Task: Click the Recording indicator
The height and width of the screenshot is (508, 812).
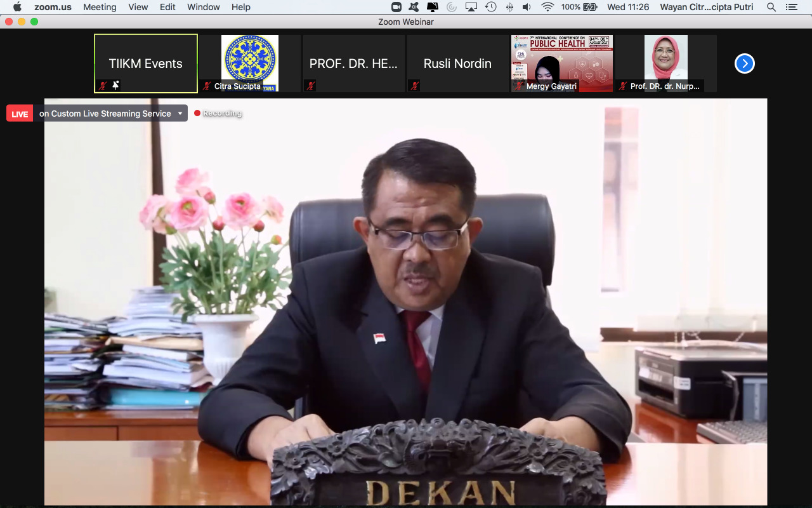Action: [218, 113]
